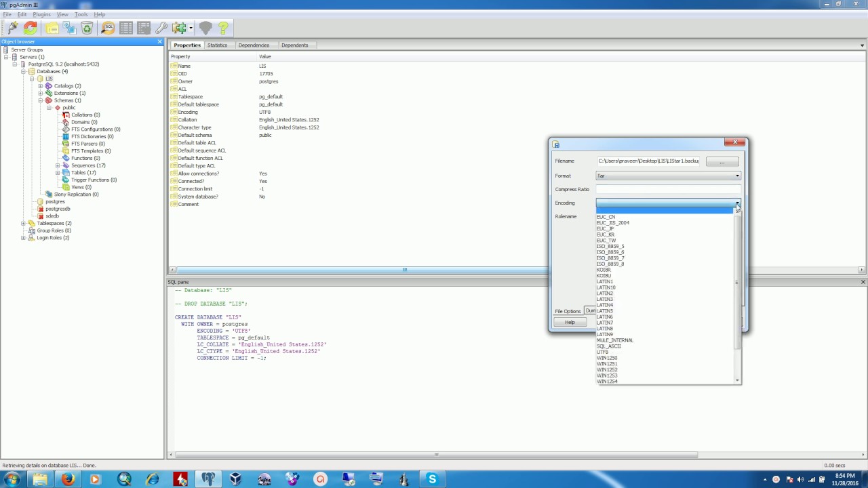Click the Plugins puzzle piece icon

click(x=179, y=28)
